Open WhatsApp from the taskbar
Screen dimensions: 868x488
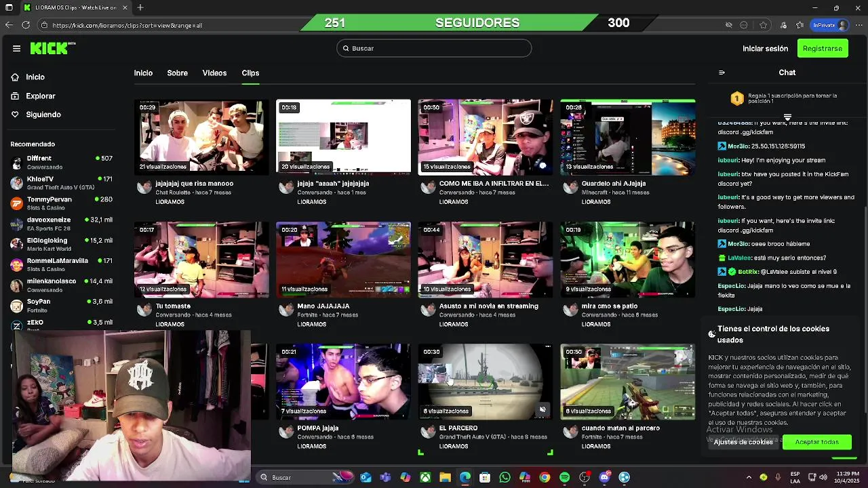coord(505,477)
